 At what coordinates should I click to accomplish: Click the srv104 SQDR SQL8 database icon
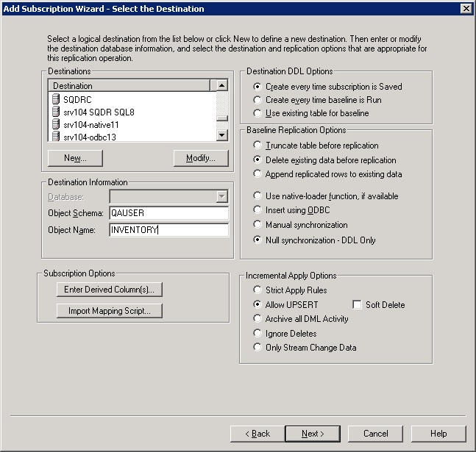tap(56, 112)
